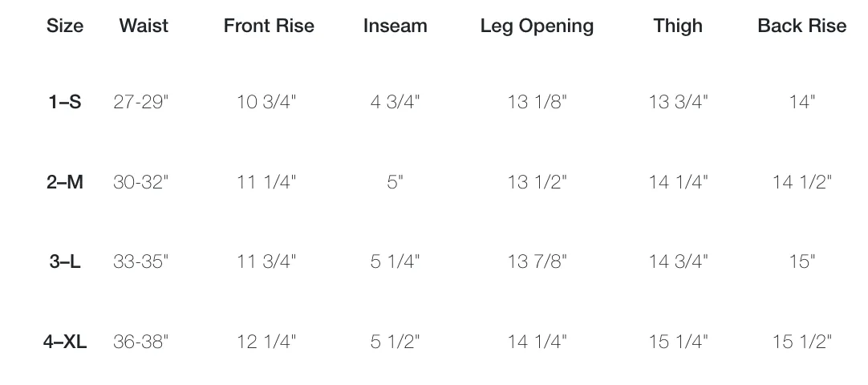
Task: Select the 13 7/8" leg opening cell
Action: (x=537, y=261)
